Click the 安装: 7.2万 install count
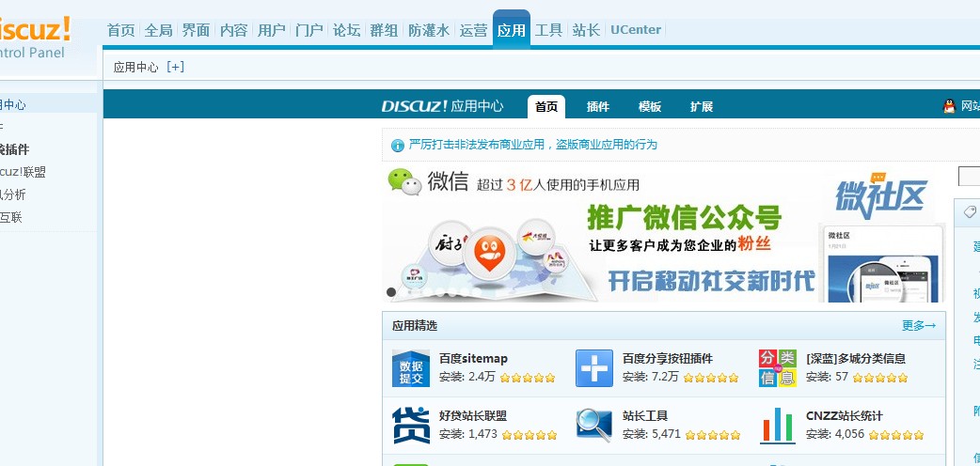 point(650,377)
